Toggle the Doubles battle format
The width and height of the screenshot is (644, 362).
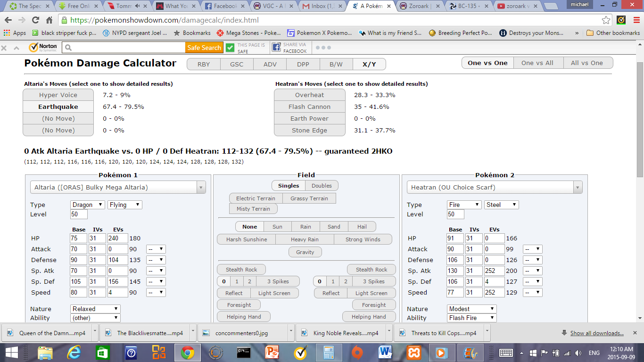point(322,186)
